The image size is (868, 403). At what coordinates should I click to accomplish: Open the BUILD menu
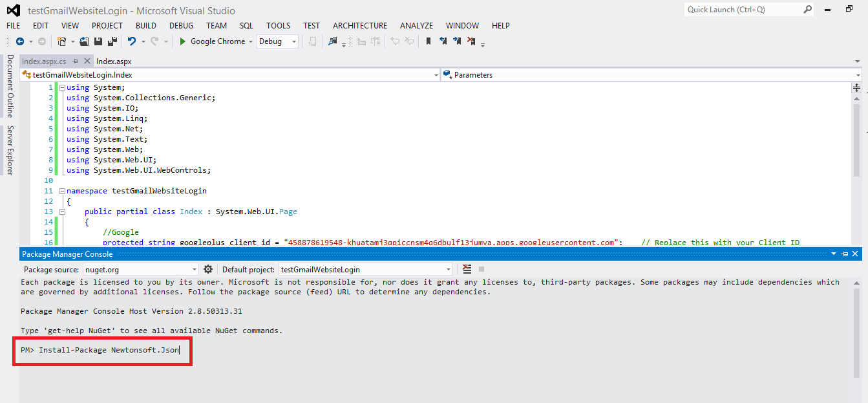146,26
